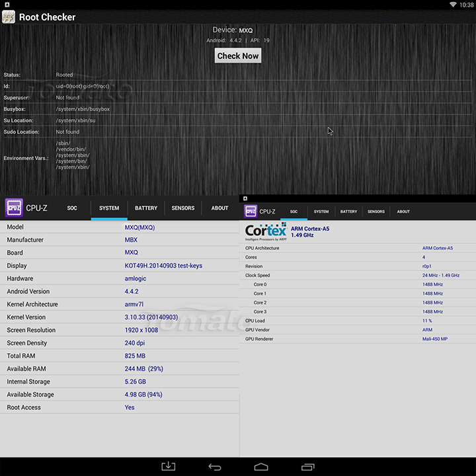The height and width of the screenshot is (476, 476).
Task: Click Clock Speed 24 MHz - 1.49 GHz
Action: [x=441, y=275]
